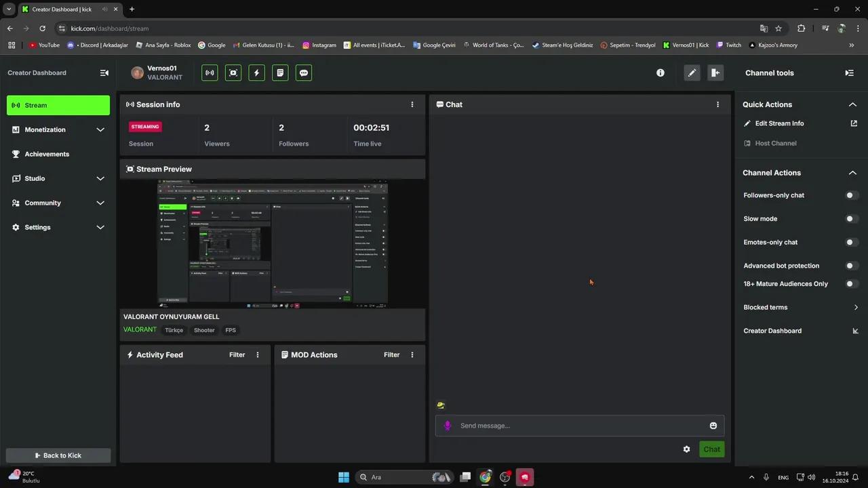Open chat settings gear icon
This screenshot has height=488, width=868.
pyautogui.click(x=687, y=449)
